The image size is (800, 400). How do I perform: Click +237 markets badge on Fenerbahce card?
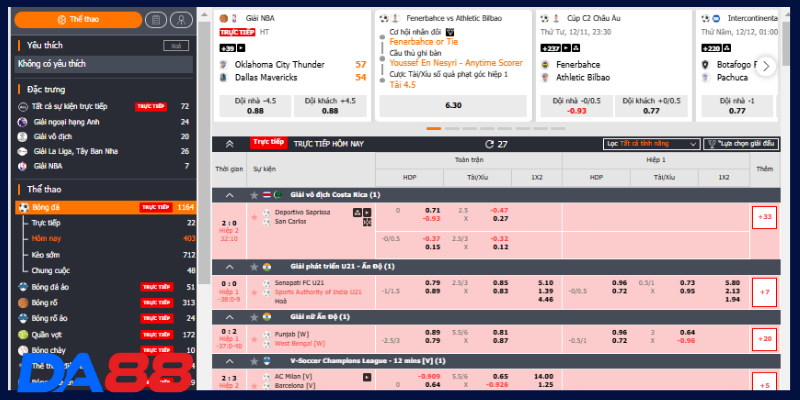click(551, 48)
